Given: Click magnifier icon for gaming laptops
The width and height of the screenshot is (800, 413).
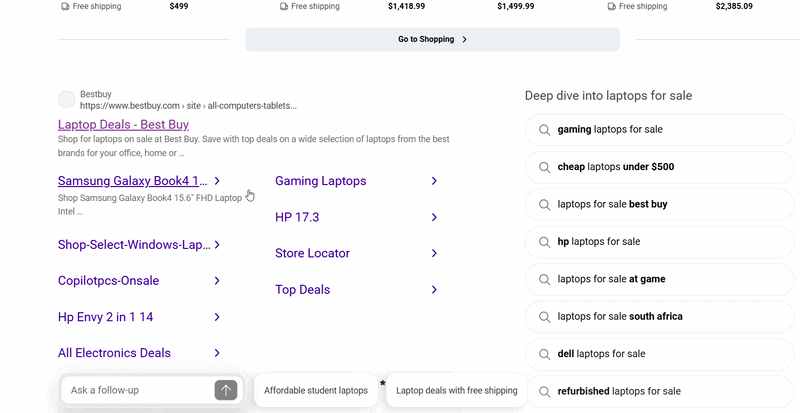Looking at the screenshot, I should point(544,130).
